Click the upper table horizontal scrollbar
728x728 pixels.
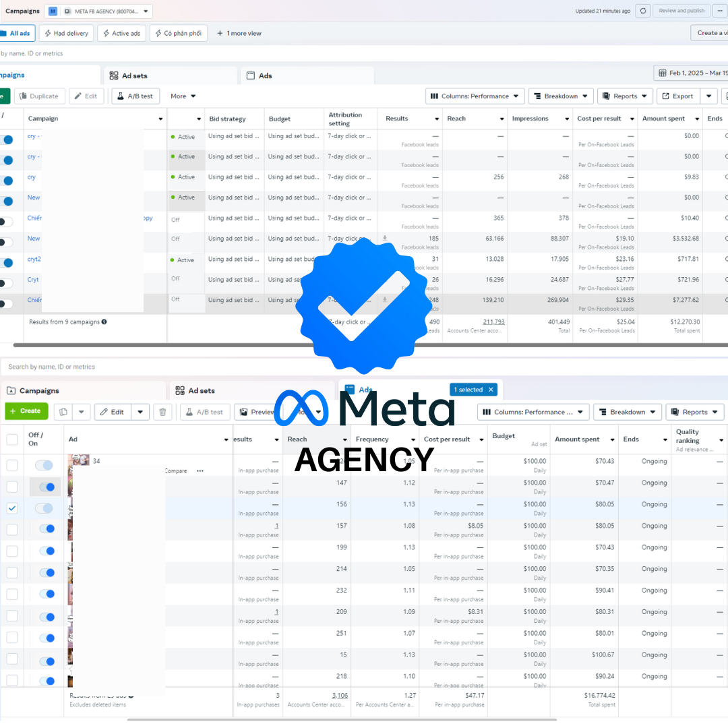pyautogui.click(x=371, y=345)
